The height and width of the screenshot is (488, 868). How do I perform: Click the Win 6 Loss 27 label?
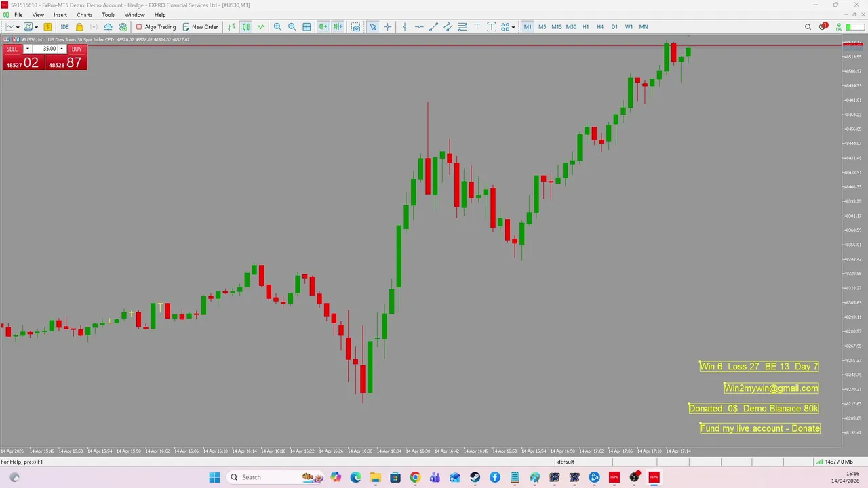(759, 367)
